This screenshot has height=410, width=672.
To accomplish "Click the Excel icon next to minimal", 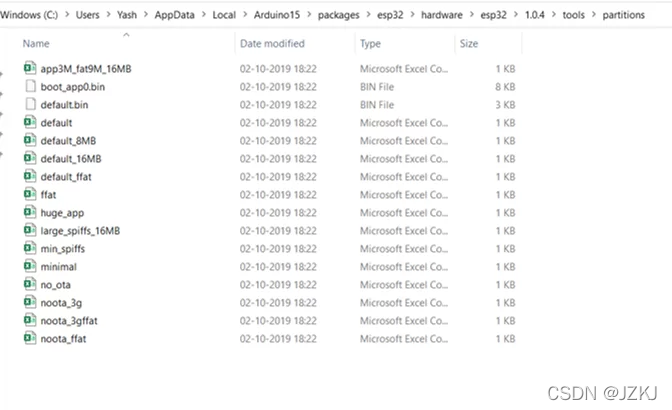I will 30,266.
